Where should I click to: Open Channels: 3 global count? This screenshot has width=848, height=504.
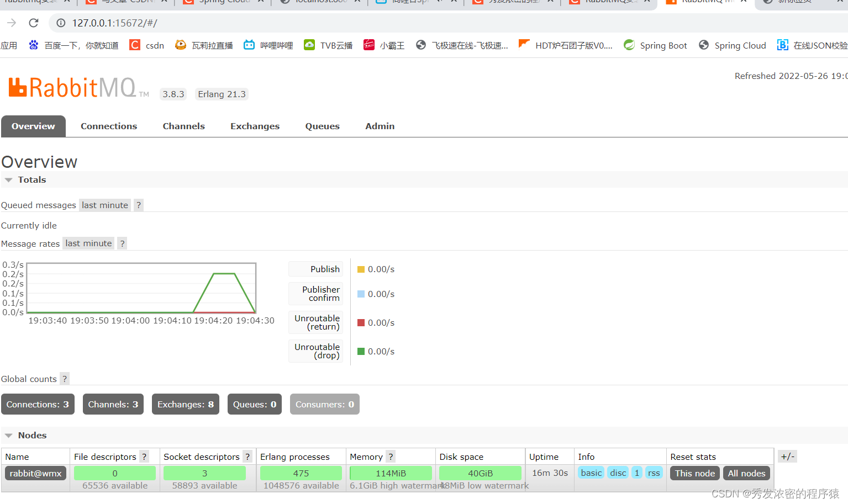pyautogui.click(x=113, y=404)
